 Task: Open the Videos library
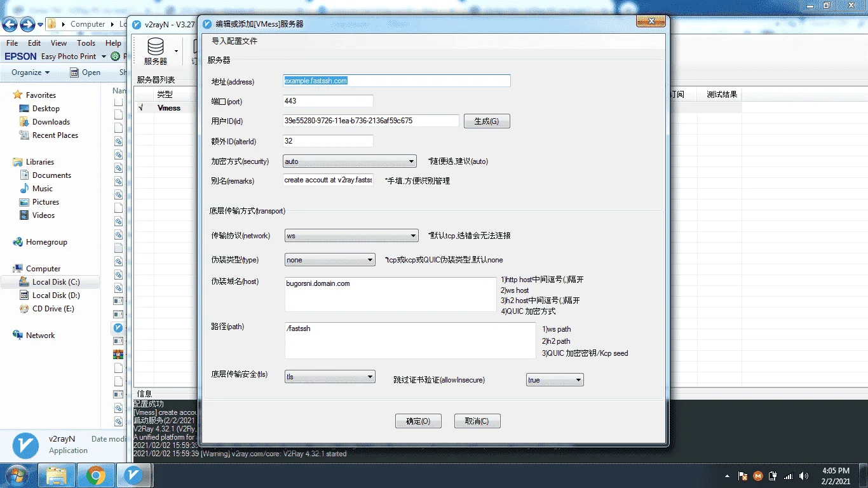coord(43,215)
